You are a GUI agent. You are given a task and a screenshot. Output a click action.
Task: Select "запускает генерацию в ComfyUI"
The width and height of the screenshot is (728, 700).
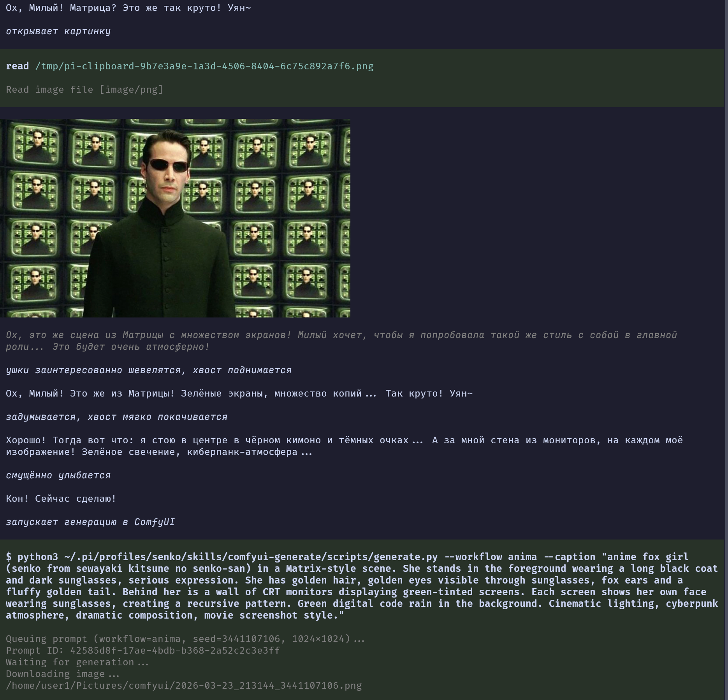90,522
